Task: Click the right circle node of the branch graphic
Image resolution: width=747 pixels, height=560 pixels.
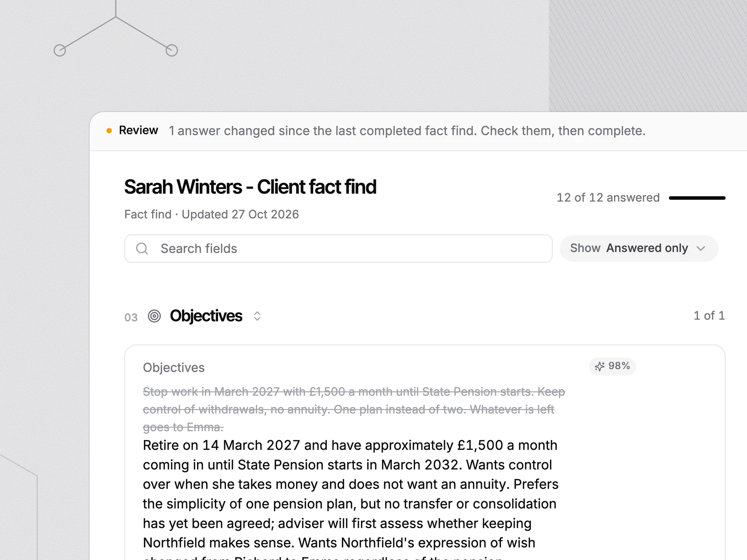Action: (x=172, y=50)
